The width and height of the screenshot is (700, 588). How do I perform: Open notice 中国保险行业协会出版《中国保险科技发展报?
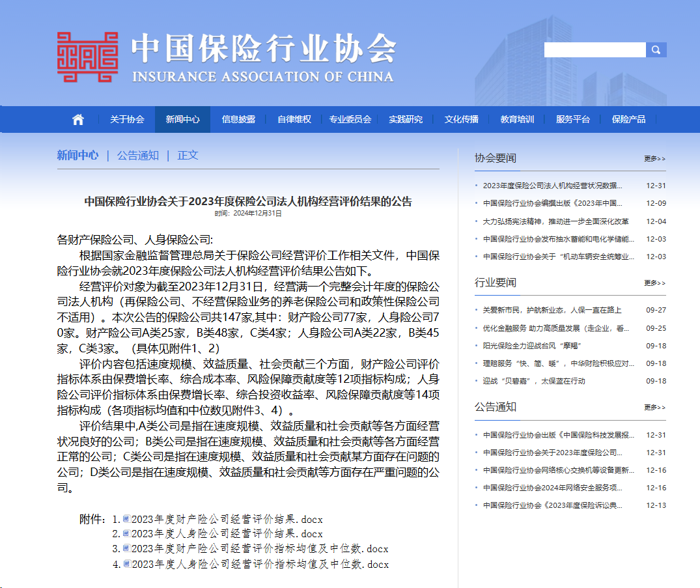click(559, 435)
